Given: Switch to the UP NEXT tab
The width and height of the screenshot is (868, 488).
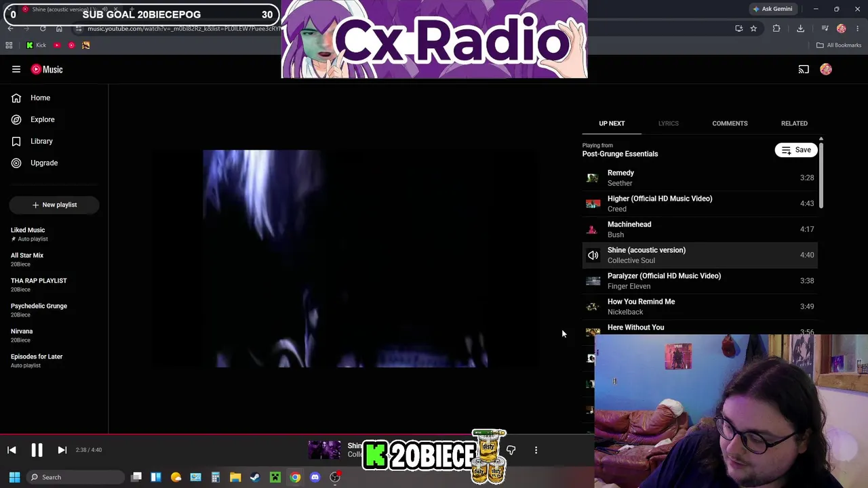Looking at the screenshot, I should 612,123.
